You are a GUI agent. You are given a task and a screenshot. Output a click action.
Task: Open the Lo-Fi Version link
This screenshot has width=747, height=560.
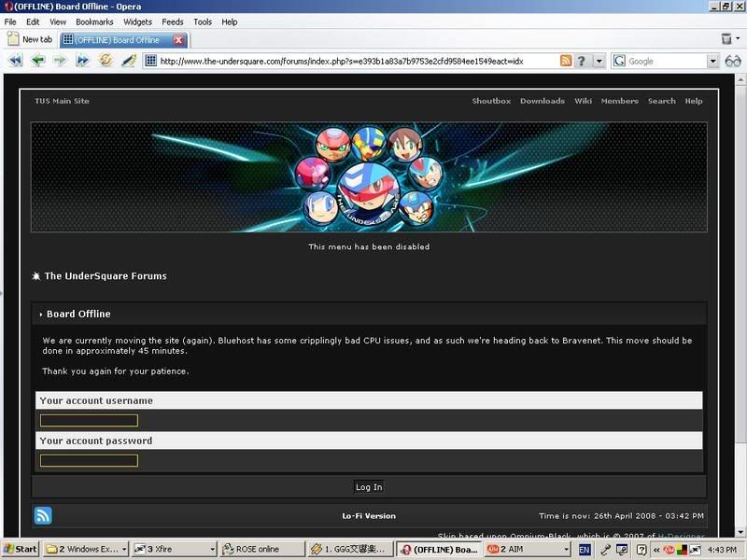pyautogui.click(x=369, y=516)
